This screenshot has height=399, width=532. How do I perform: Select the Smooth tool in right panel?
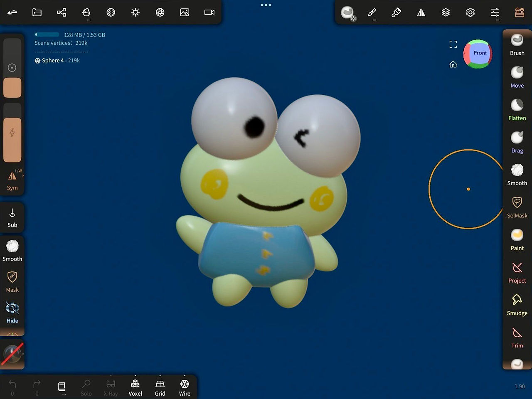(517, 175)
